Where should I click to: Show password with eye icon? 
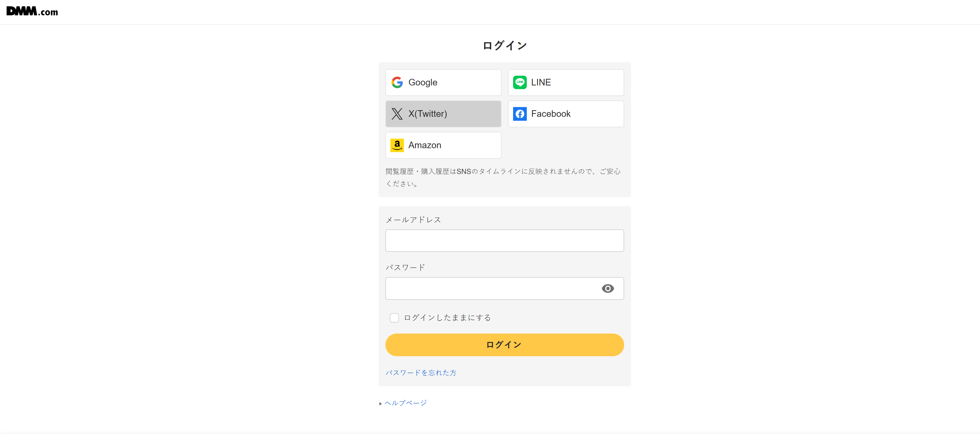(x=608, y=288)
